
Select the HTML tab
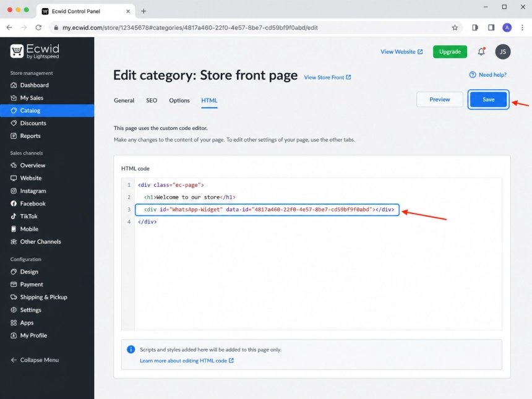(209, 100)
